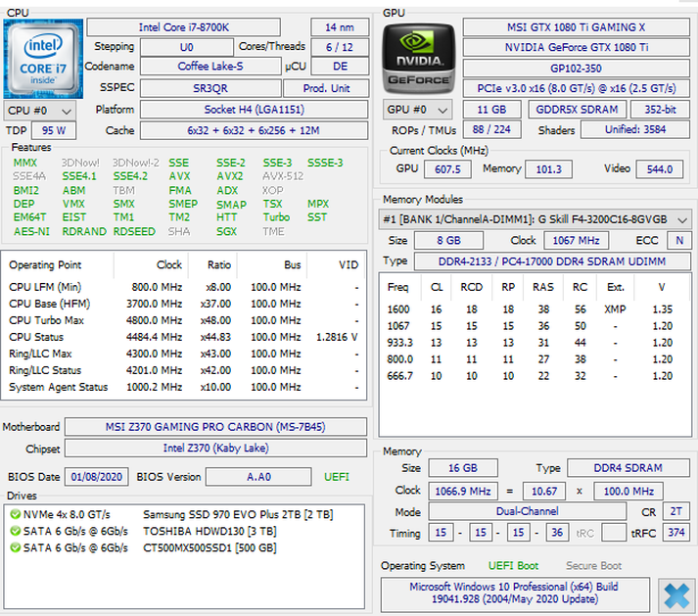Select the CT500MX500SSD1 drive row

tap(184, 547)
